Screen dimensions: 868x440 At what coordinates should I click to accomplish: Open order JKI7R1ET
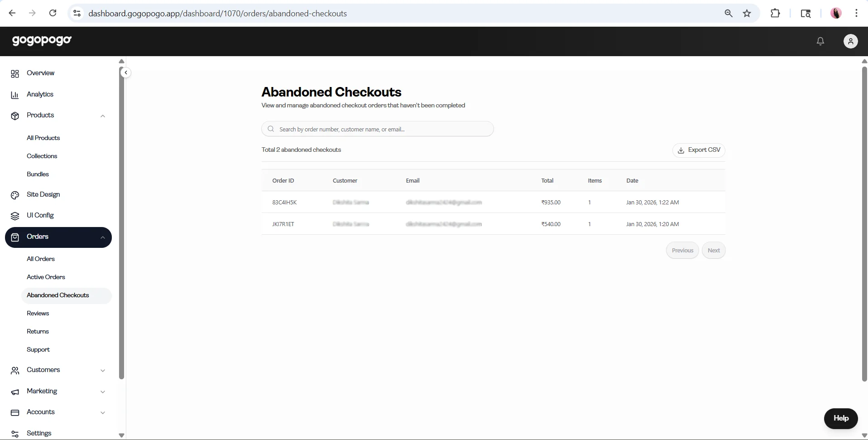click(283, 224)
